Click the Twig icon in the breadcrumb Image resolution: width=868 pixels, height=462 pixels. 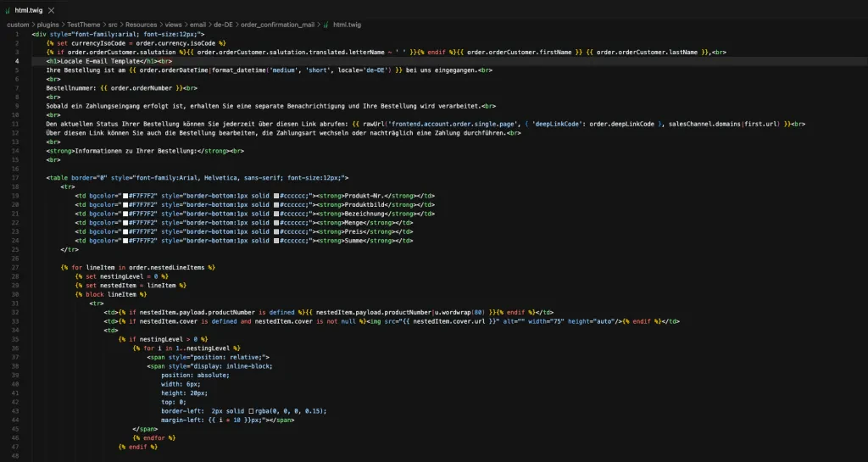tap(326, 25)
